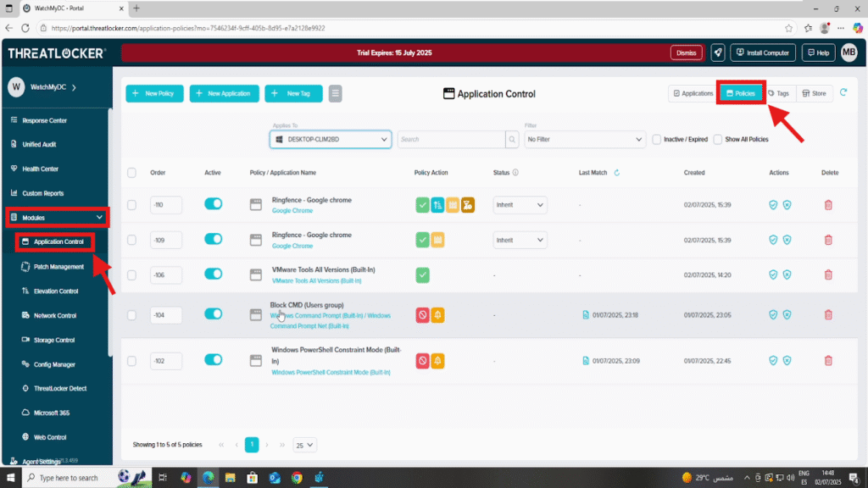Disable the VMware Tools All Versions policy switch

(213, 274)
